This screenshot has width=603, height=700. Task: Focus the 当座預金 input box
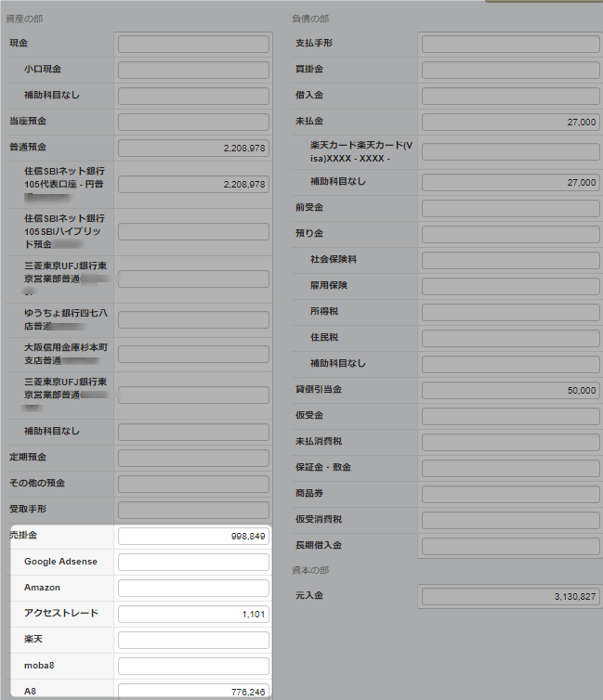193,122
